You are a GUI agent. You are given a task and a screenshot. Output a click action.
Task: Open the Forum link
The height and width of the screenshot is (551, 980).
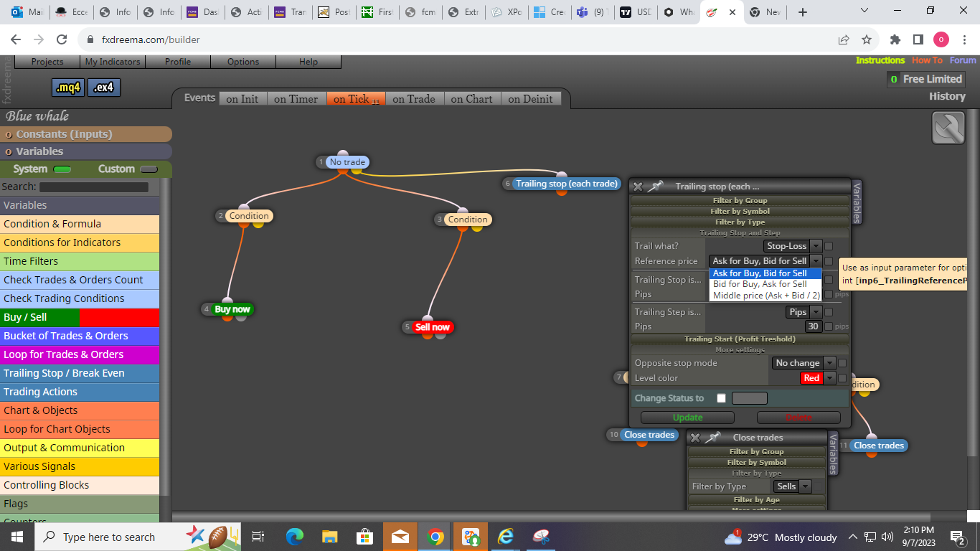click(963, 60)
